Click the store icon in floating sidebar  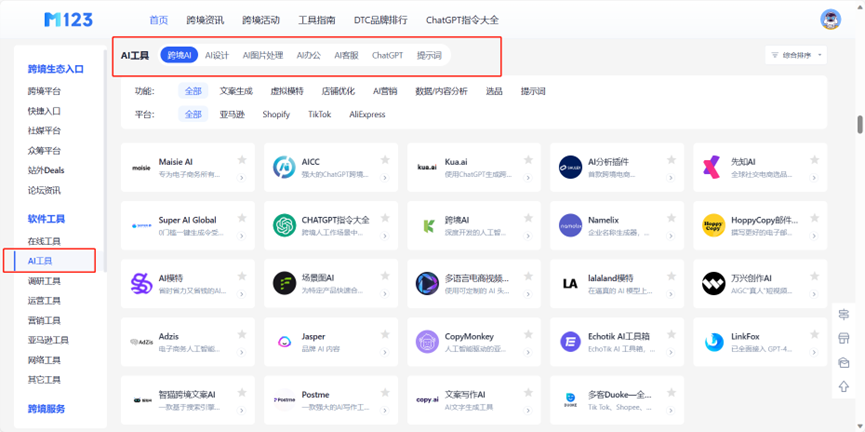coord(843,338)
